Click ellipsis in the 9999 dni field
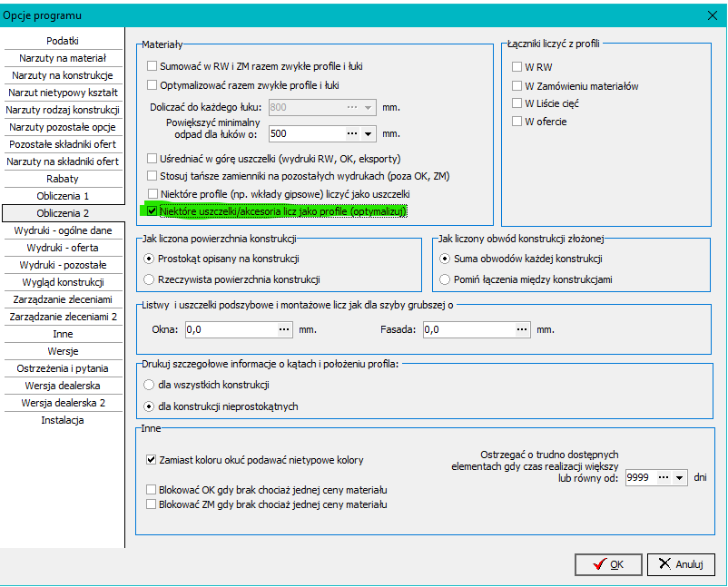Screen dimensions: 728x587 coord(664,475)
